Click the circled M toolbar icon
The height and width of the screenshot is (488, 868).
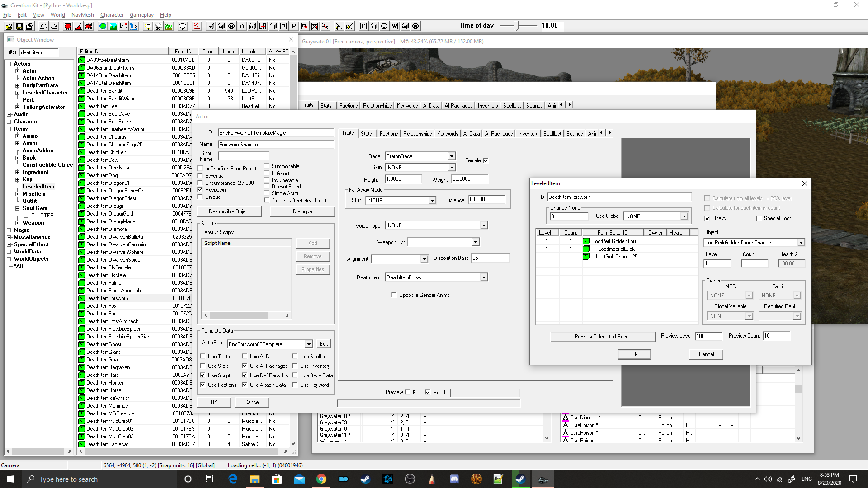[231, 26]
